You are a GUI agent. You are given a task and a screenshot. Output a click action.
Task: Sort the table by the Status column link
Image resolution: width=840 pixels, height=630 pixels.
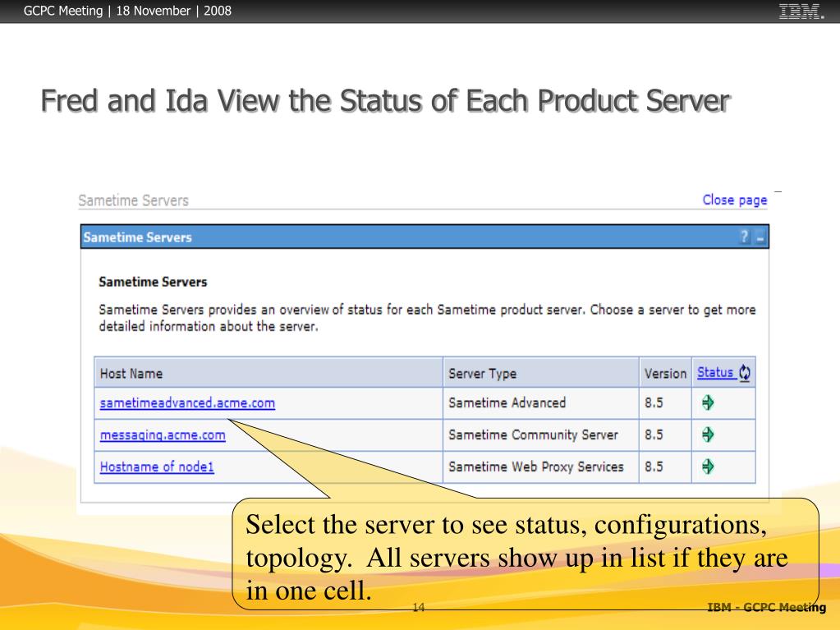pos(715,372)
